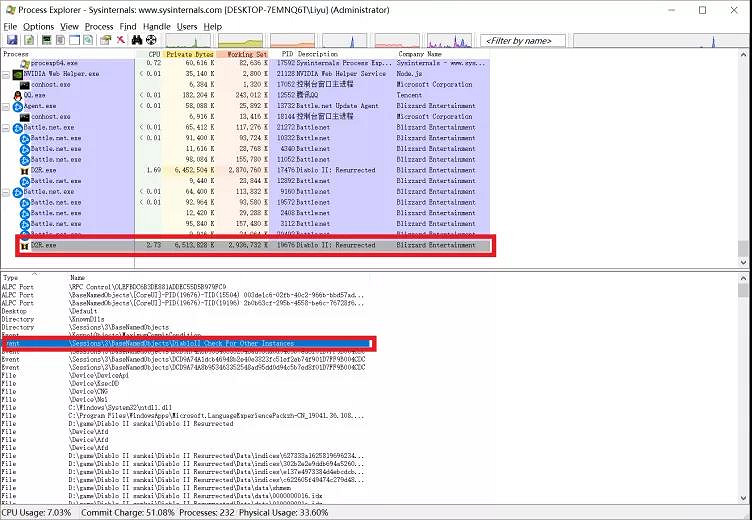The width and height of the screenshot is (752, 520).
Task: Click the NVIDIA Web Helper.exe process icon
Action: point(16,74)
